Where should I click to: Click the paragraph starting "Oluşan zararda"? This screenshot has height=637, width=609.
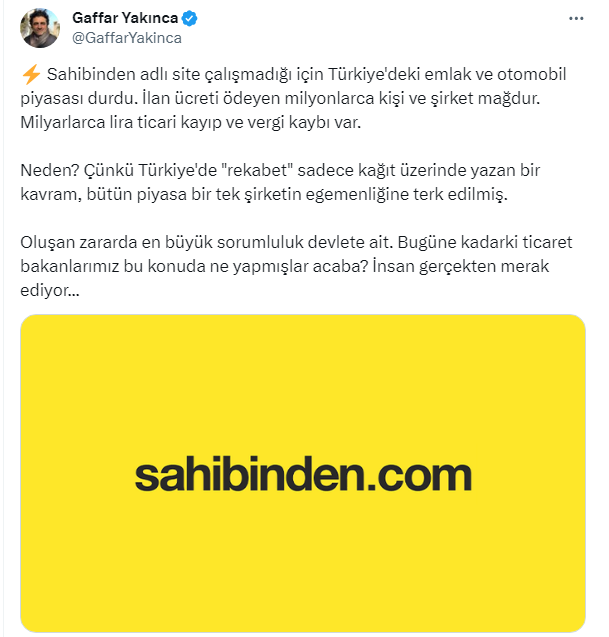click(296, 266)
